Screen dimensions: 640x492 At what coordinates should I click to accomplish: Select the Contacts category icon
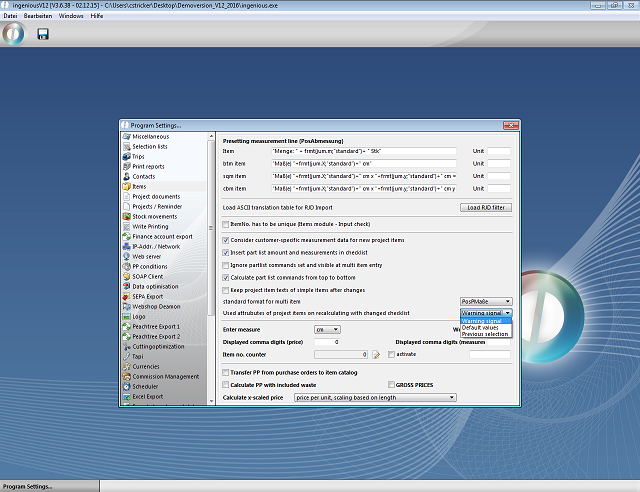(124, 176)
